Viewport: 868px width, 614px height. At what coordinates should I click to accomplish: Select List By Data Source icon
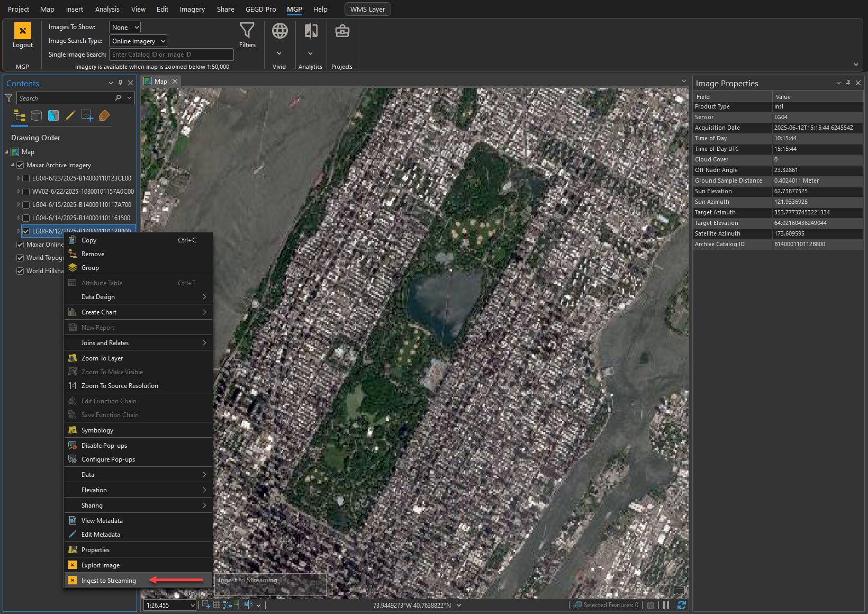[37, 115]
